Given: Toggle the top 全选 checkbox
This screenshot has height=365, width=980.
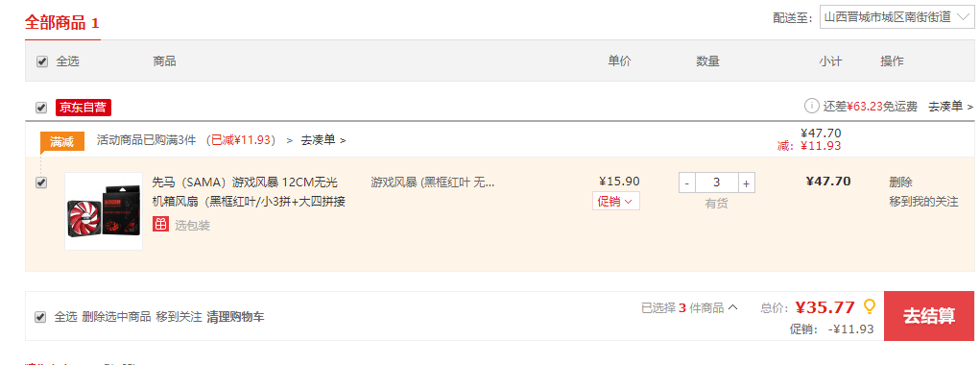Looking at the screenshot, I should pyautogui.click(x=42, y=61).
